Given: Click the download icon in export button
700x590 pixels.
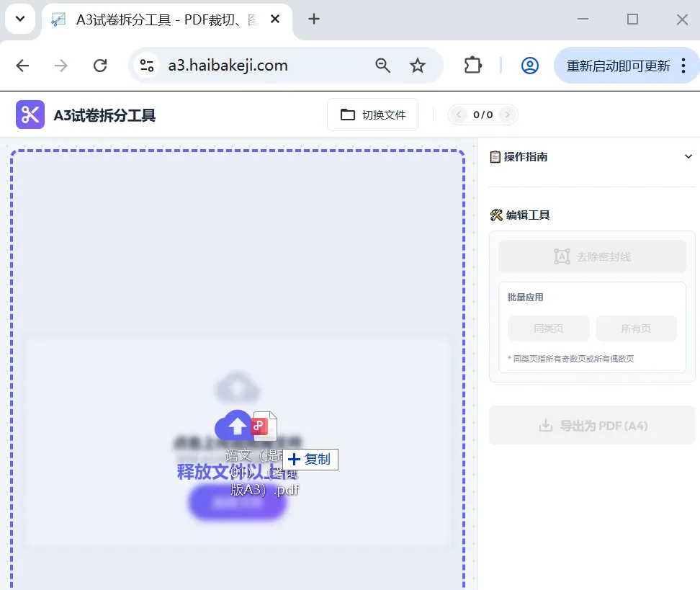Looking at the screenshot, I should point(546,425).
